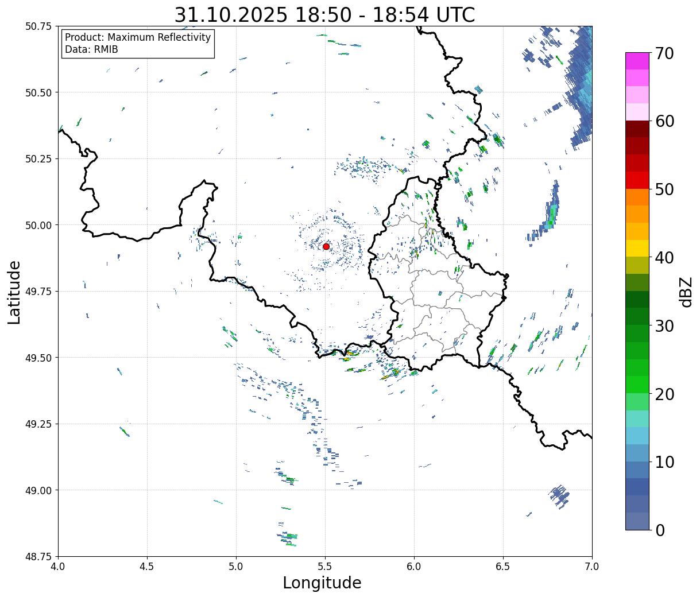Click the '48.75' latitude tick label
Image resolution: width=700 pixels, height=597 pixels.
tap(38, 556)
